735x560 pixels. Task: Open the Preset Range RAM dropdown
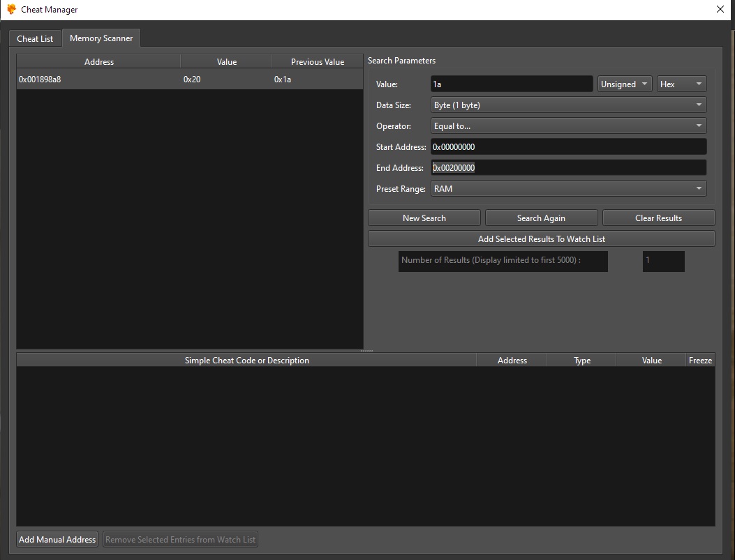pos(568,189)
